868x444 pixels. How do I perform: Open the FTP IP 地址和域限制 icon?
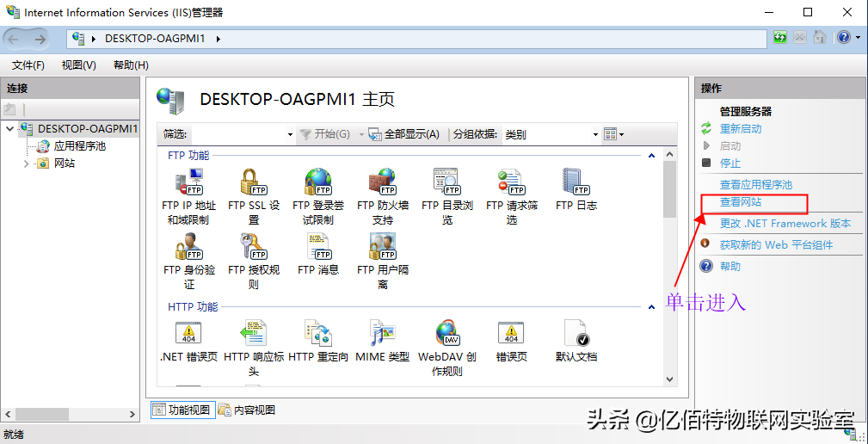[188, 183]
